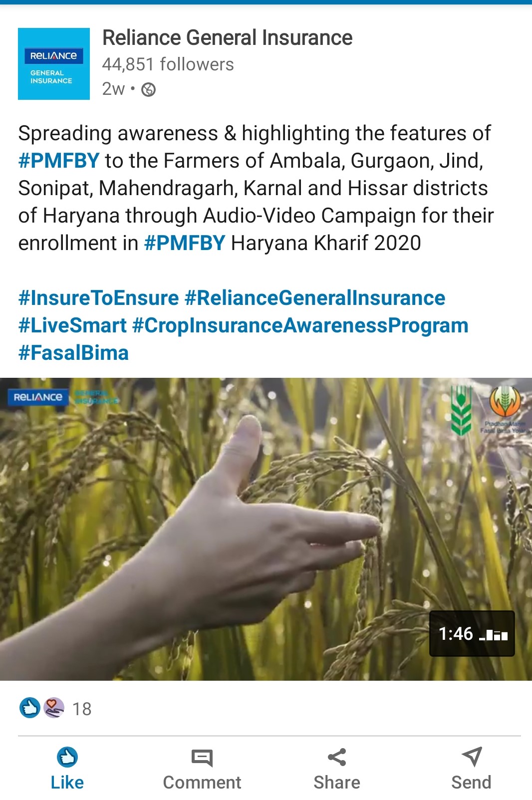
Task: Play the rice field video
Action: 266,529
